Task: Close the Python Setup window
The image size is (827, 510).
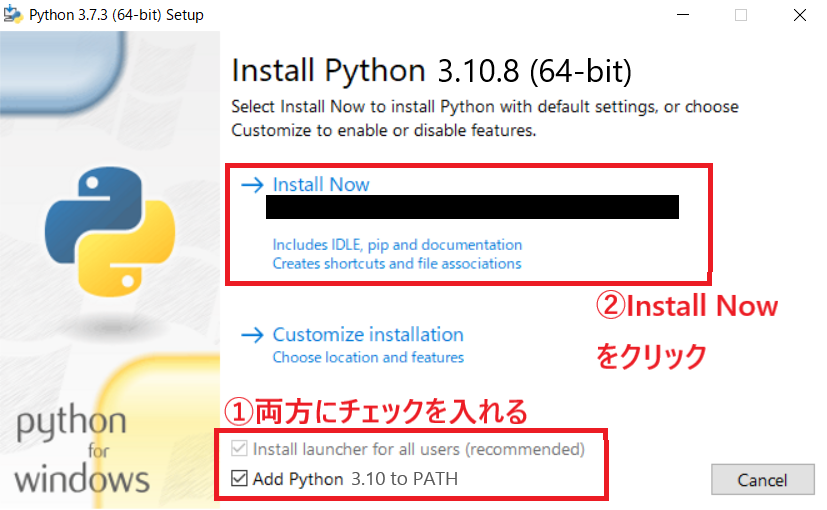Action: point(800,15)
